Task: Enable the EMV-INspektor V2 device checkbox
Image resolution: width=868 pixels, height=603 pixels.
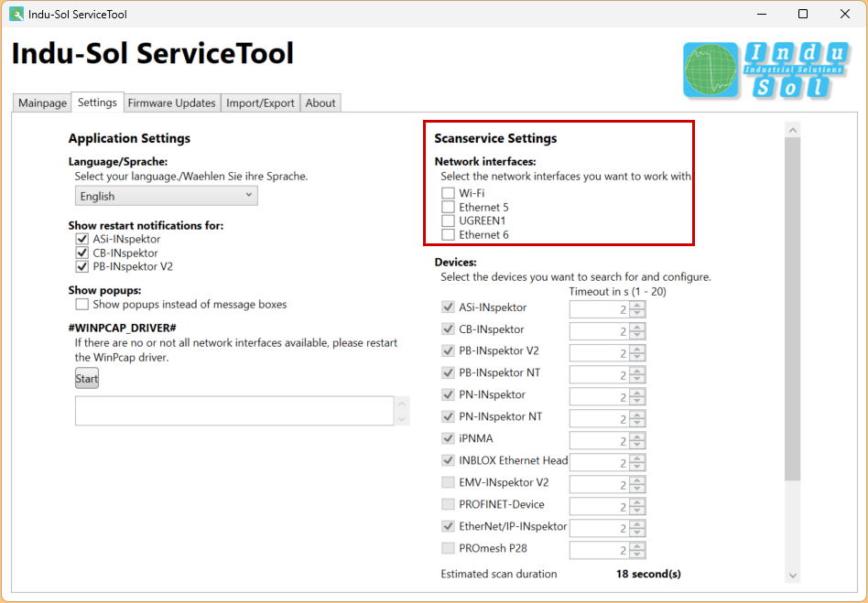Action: [448, 482]
